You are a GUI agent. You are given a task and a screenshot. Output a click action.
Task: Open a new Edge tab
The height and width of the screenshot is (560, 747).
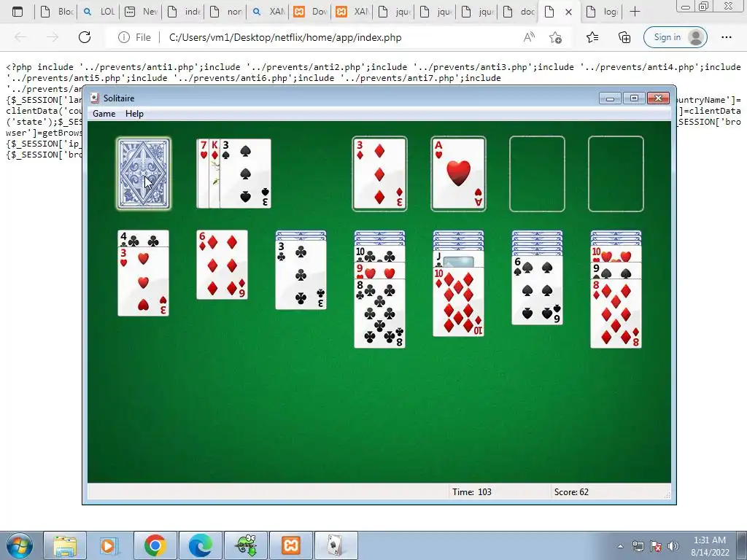click(x=635, y=12)
